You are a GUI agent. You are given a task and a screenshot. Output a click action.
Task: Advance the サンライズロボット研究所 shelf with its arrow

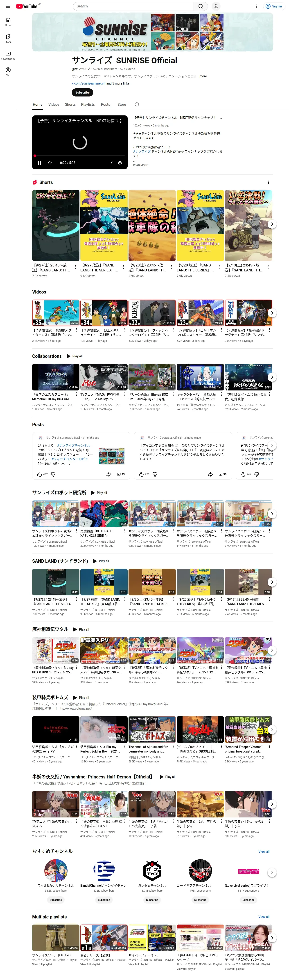[272, 514]
